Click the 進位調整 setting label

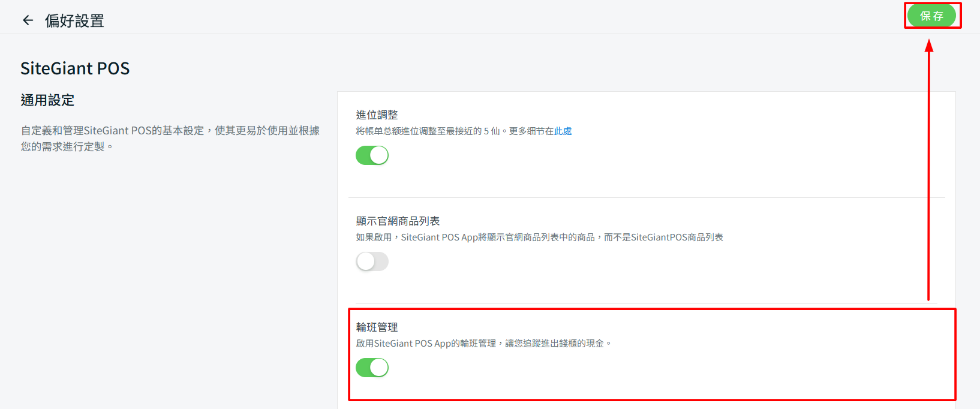377,115
